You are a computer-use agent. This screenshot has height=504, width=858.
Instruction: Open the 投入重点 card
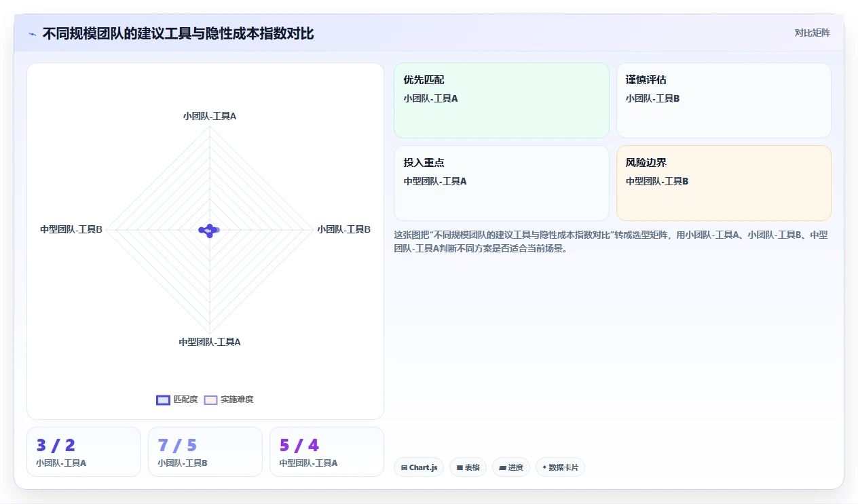(x=502, y=183)
